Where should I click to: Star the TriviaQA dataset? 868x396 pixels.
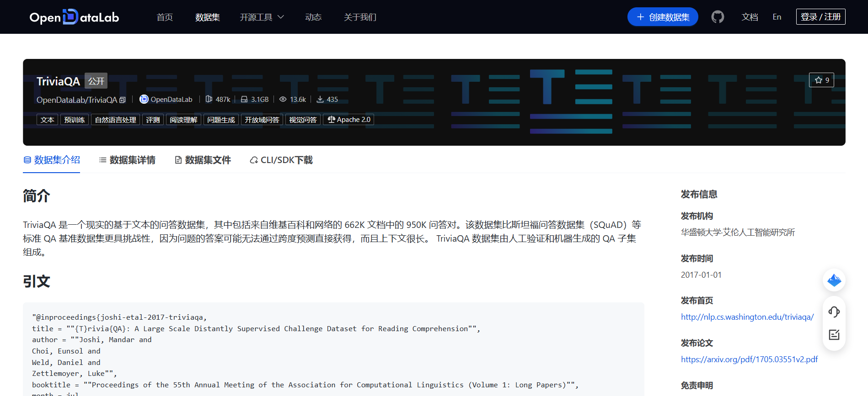point(821,80)
